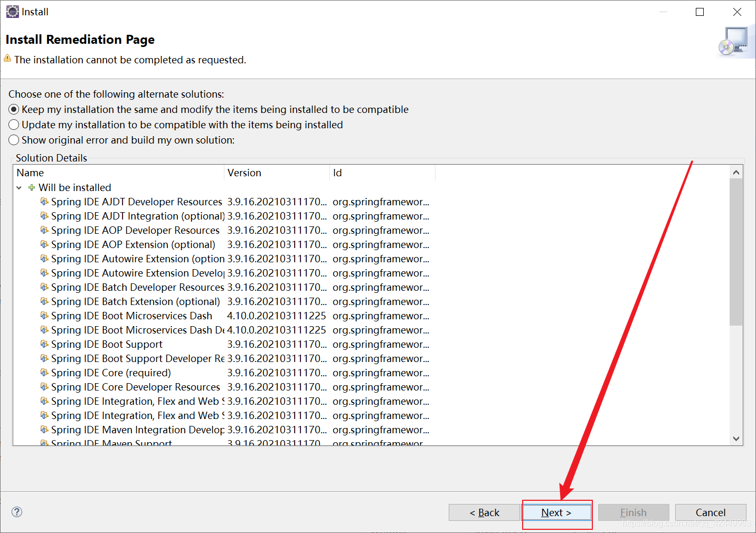Click feature icon of Spring IDE Batch Extension
The image size is (756, 533).
pyautogui.click(x=44, y=301)
